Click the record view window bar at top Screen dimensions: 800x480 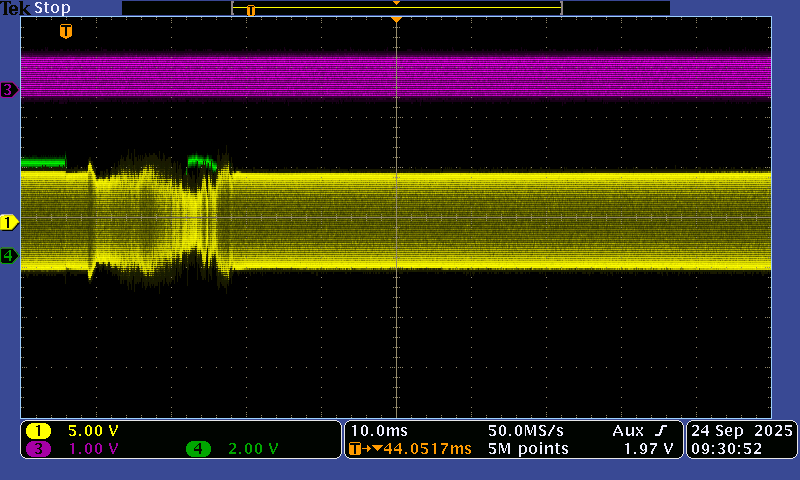tap(396, 8)
